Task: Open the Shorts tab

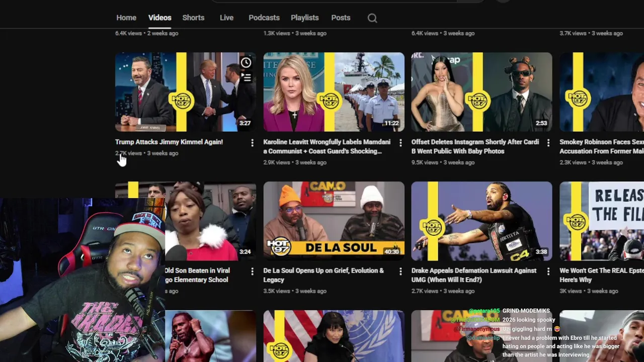Action: pos(193,18)
